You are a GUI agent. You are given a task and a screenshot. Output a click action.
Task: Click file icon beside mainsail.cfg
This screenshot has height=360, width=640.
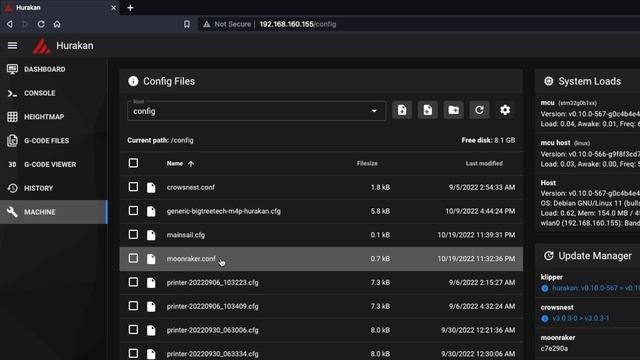[x=151, y=235]
